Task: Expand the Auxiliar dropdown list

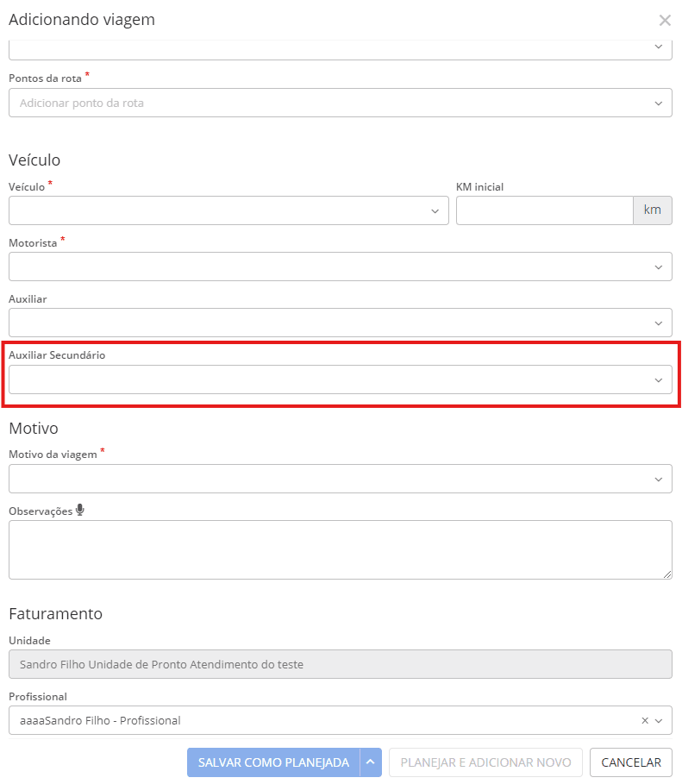Action: pos(340,323)
